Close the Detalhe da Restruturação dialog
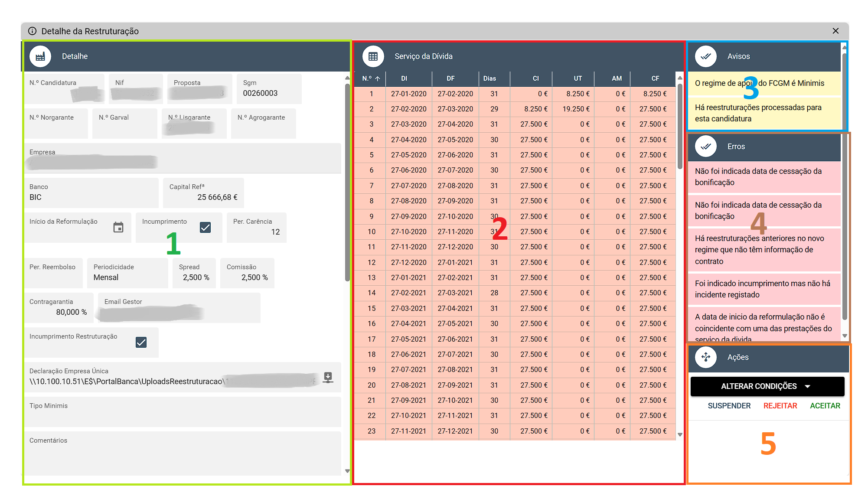The width and height of the screenshot is (868, 496). click(x=835, y=31)
